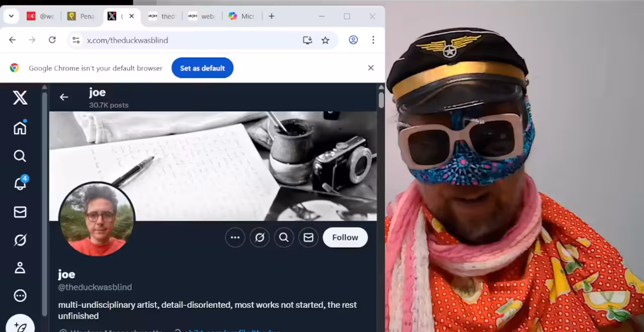Click the browser forward arrow
This screenshot has width=644, height=332.
(x=32, y=40)
